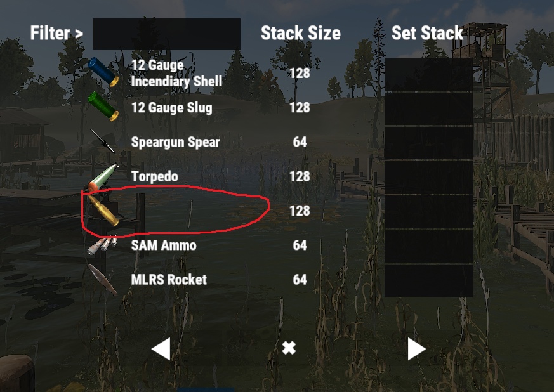
Task: Close the menu with the X icon
Action: coord(289,348)
